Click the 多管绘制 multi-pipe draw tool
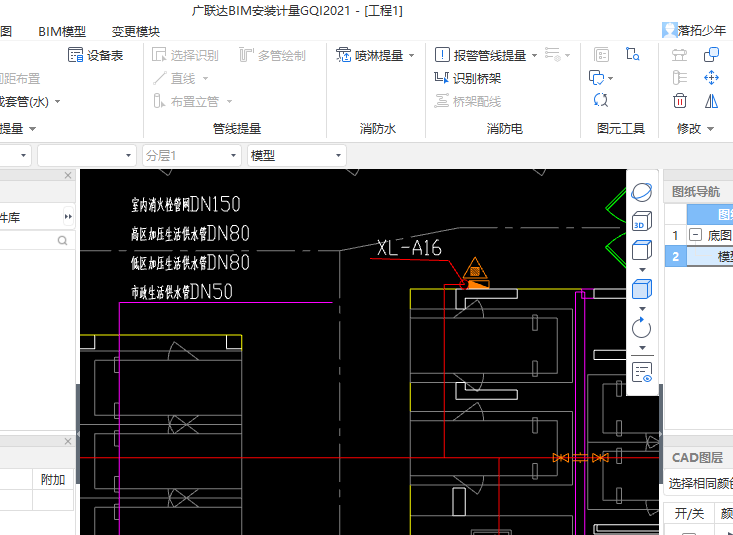Screen dimensions: 733x535 272,55
